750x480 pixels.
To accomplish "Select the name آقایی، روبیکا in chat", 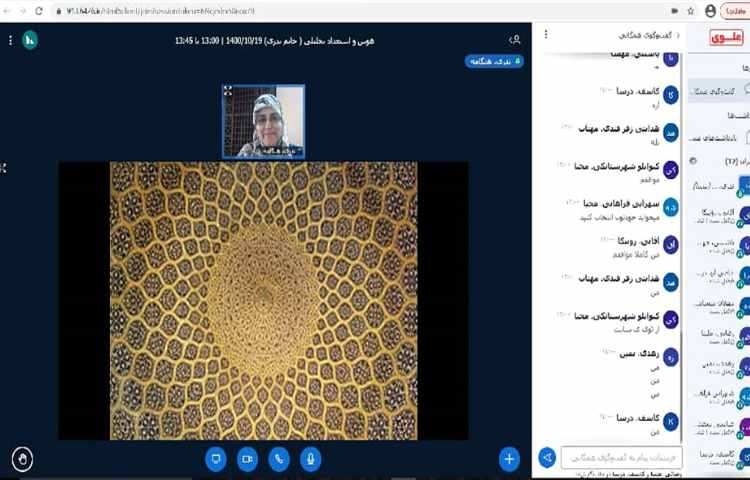I will click(638, 240).
